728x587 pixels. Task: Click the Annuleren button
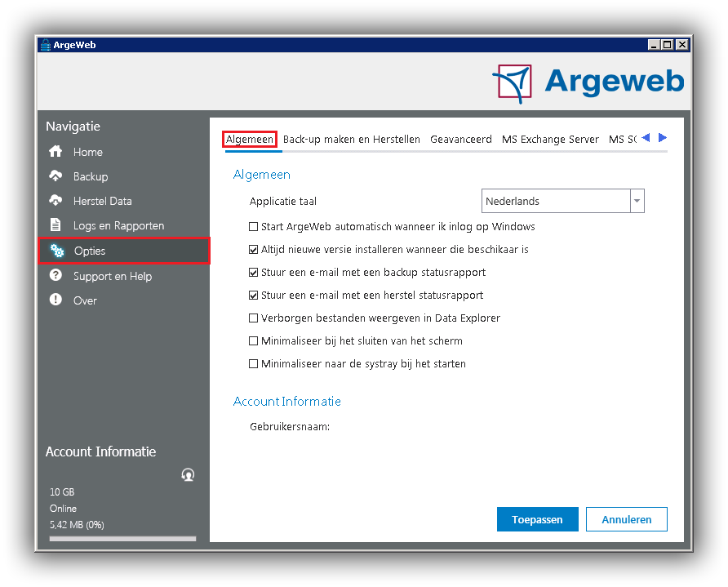[x=626, y=519]
